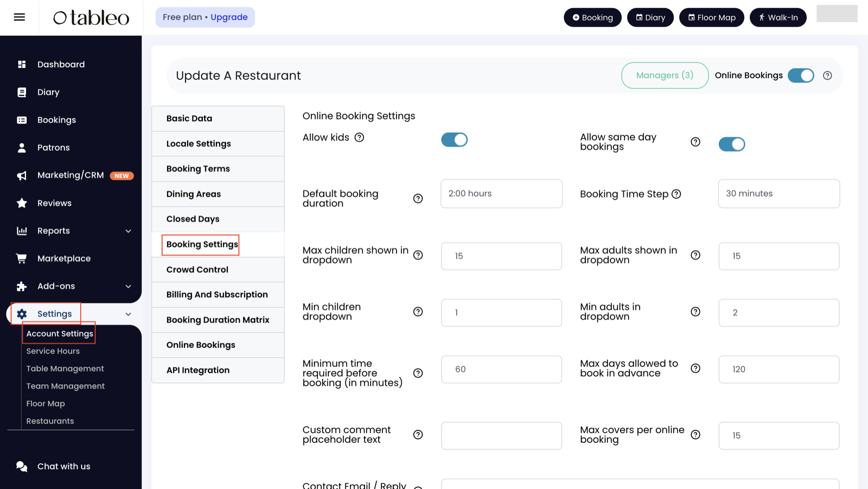
Task: Toggle Allow same day bookings switch
Action: pos(732,144)
